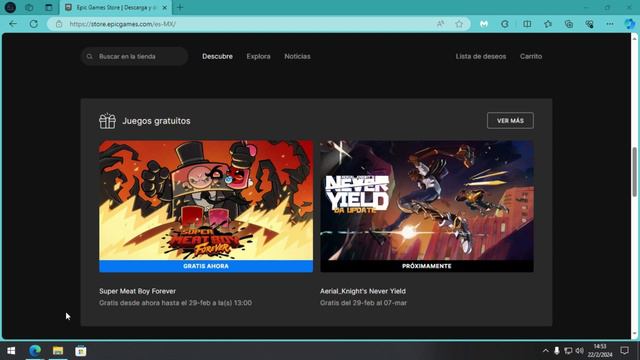Click the Microsoft Edge taskbar icon
The width and height of the screenshot is (640, 360).
pyautogui.click(x=35, y=351)
